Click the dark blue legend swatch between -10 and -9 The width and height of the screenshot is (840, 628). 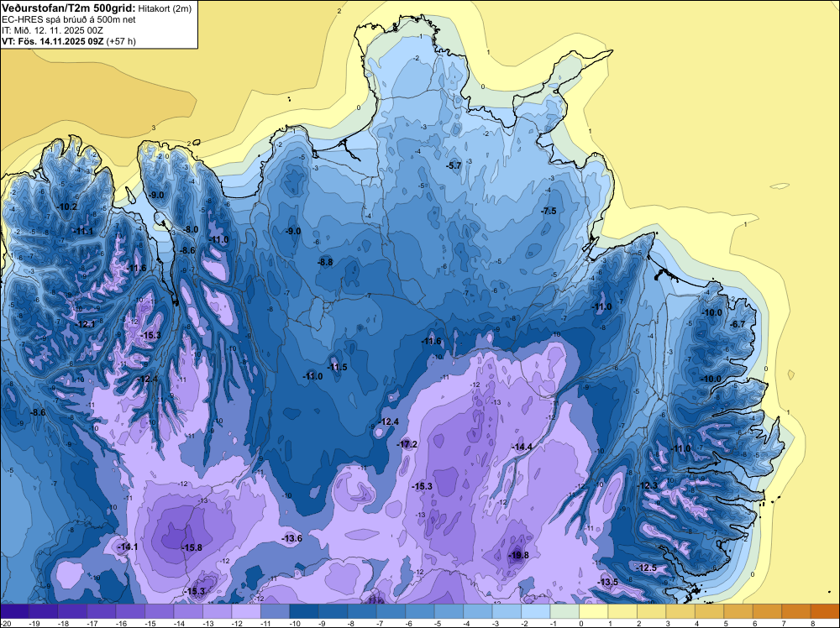point(305,611)
